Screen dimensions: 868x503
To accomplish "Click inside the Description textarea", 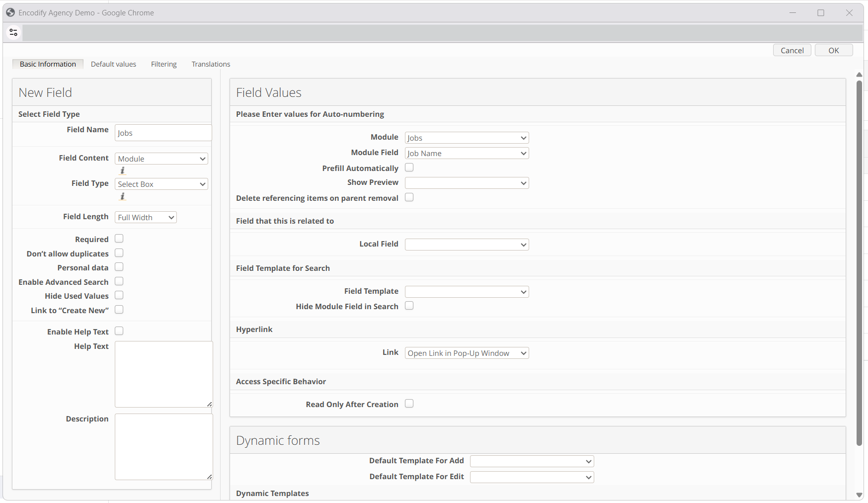I will coord(164,447).
